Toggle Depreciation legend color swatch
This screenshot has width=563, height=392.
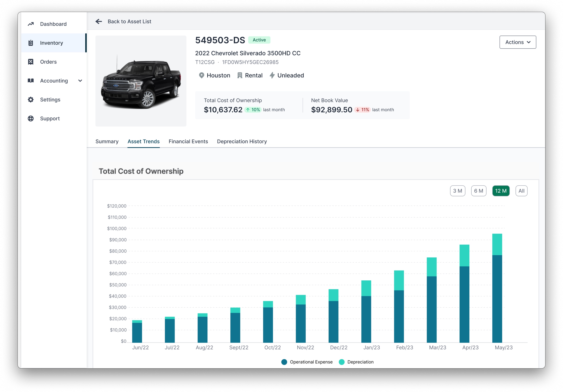(x=341, y=362)
